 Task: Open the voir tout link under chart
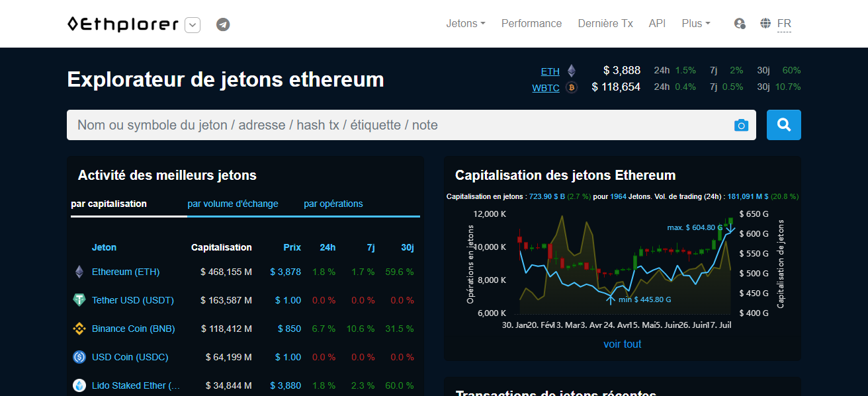tap(623, 344)
